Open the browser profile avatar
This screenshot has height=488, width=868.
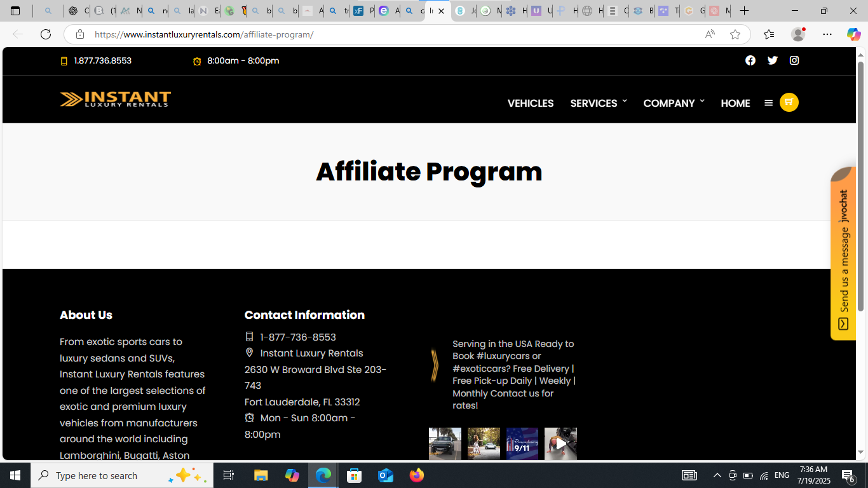point(798,34)
